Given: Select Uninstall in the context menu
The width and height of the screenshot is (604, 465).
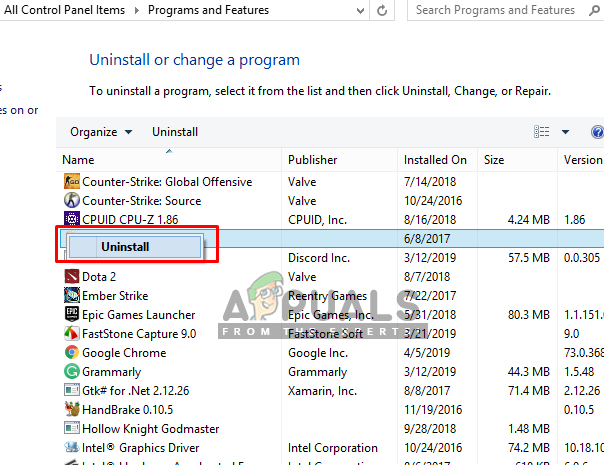Looking at the screenshot, I should click(x=135, y=247).
